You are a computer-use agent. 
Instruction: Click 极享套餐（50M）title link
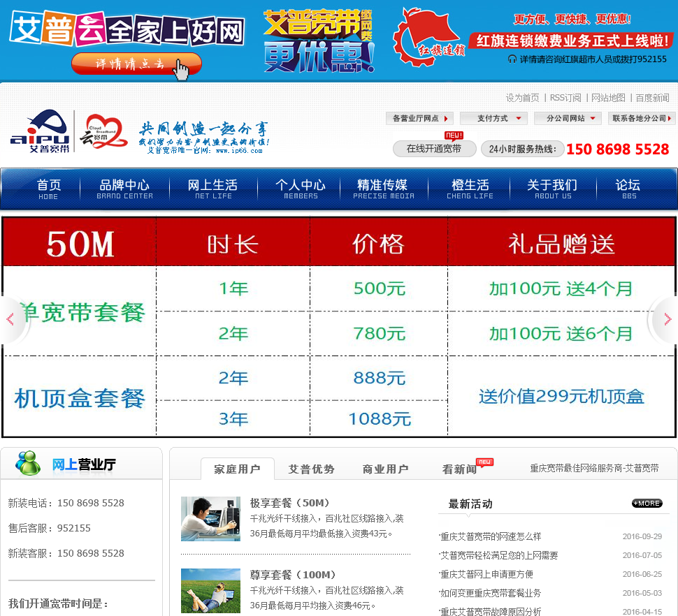[x=289, y=502]
